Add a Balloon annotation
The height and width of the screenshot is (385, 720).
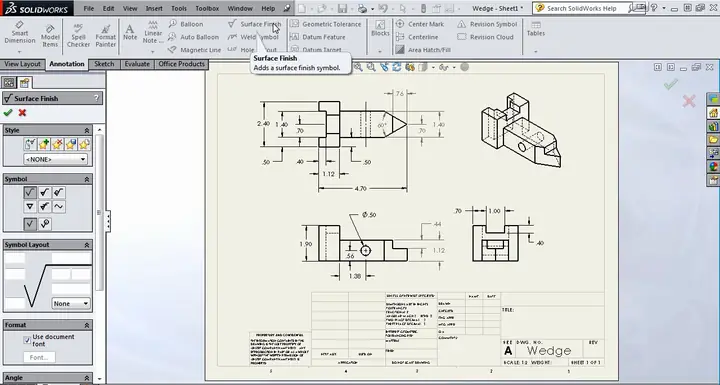(x=186, y=24)
